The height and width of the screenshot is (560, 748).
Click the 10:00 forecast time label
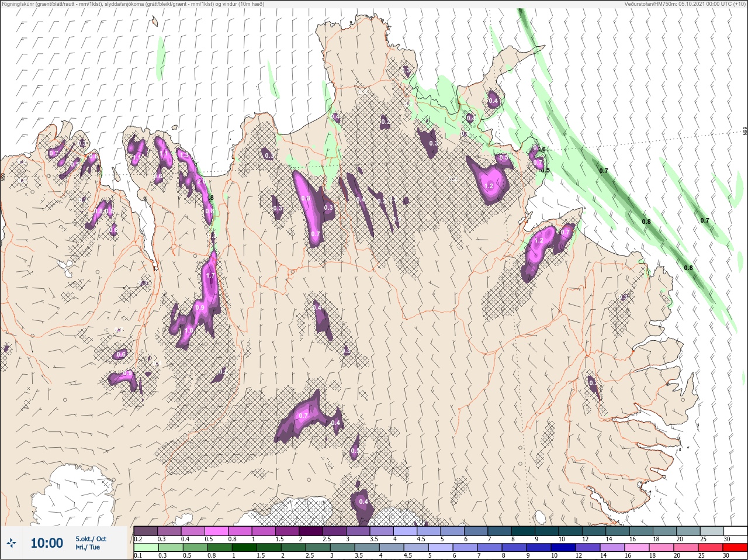(x=47, y=543)
